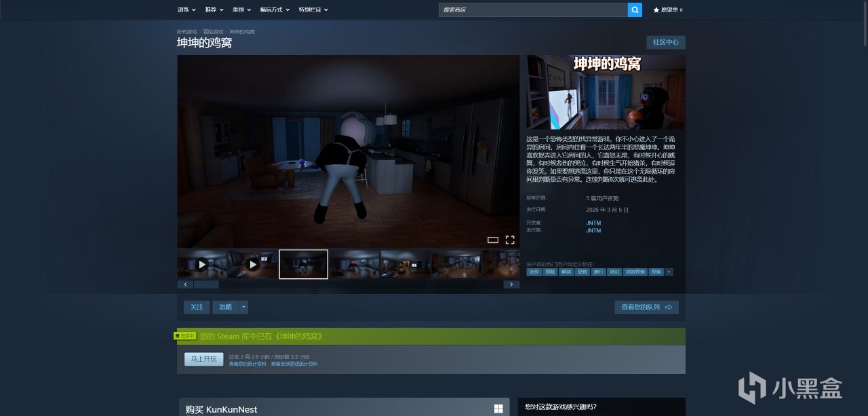Click the large character screenshot in viewer
Viewport: 868px width, 416px height.
point(349,151)
